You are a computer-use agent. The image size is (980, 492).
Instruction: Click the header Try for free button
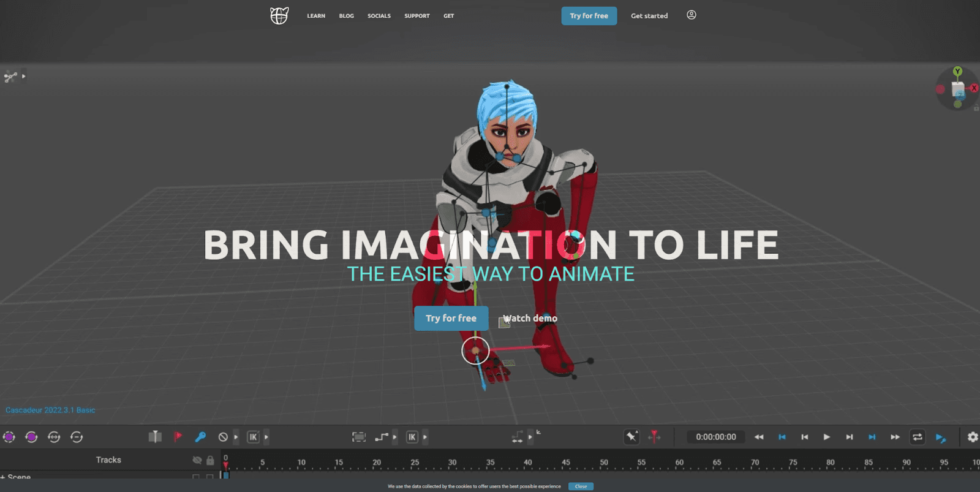[x=589, y=16]
